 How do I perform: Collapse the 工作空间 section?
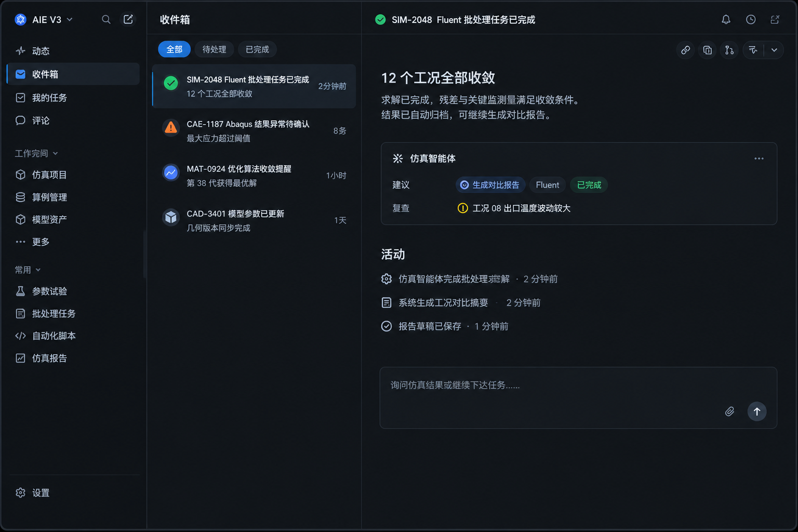coord(36,153)
